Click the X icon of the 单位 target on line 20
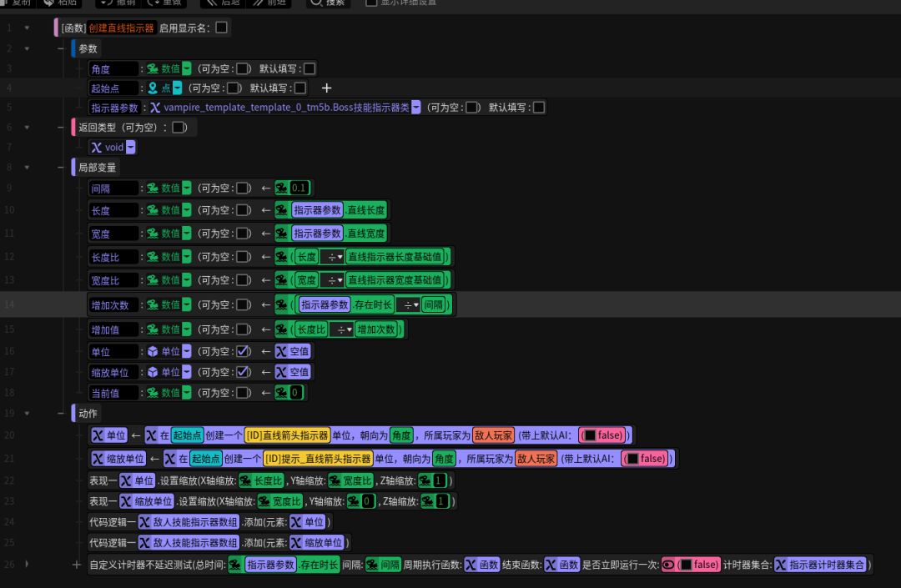This screenshot has height=588, width=901. point(98,435)
